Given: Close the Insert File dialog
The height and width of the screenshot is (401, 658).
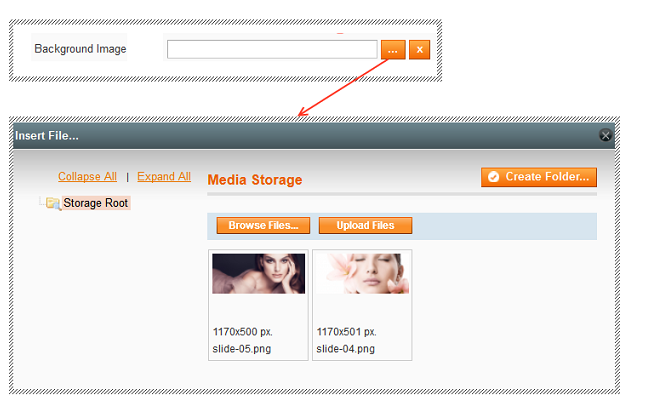Looking at the screenshot, I should [x=605, y=135].
